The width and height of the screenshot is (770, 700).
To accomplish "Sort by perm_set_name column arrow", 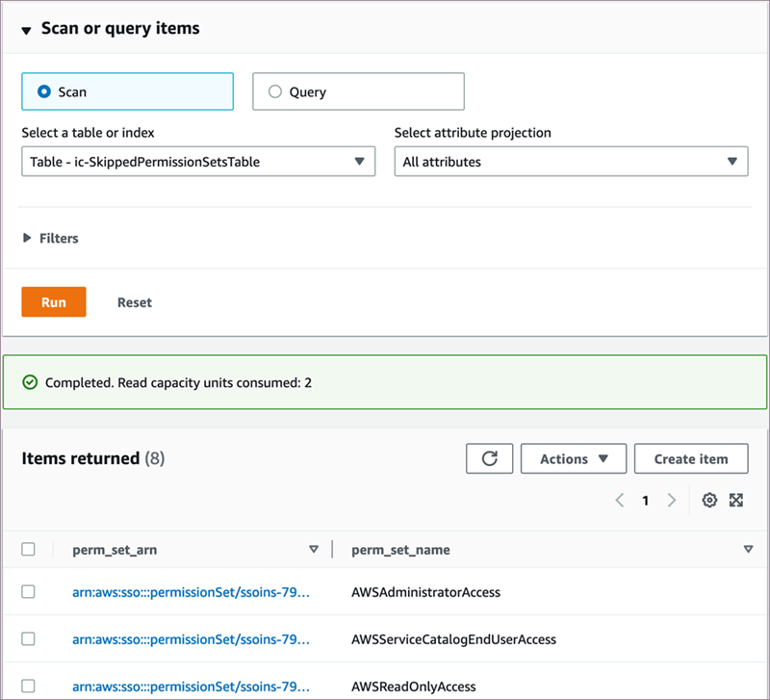I will click(748, 550).
